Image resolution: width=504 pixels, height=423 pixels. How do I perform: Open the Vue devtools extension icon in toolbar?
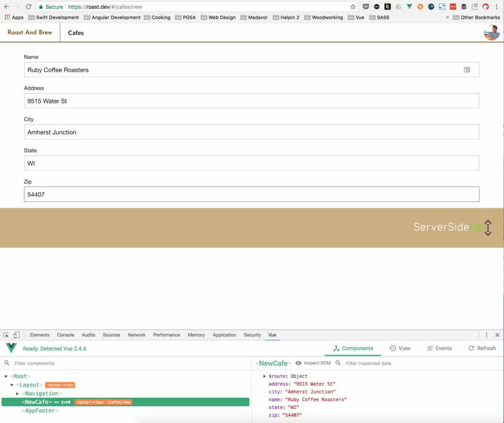pos(409,6)
